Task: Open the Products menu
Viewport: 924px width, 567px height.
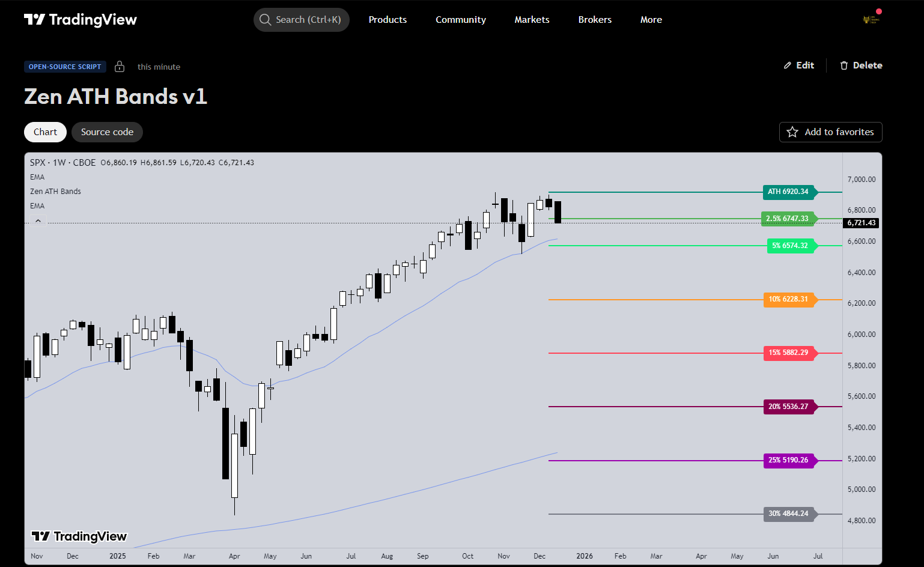Action: tap(388, 20)
